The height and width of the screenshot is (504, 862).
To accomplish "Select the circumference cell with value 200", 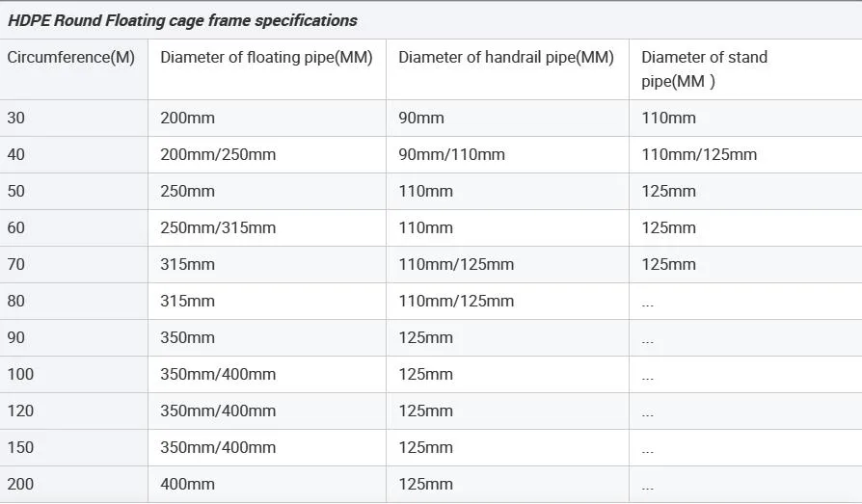I will (x=20, y=484).
